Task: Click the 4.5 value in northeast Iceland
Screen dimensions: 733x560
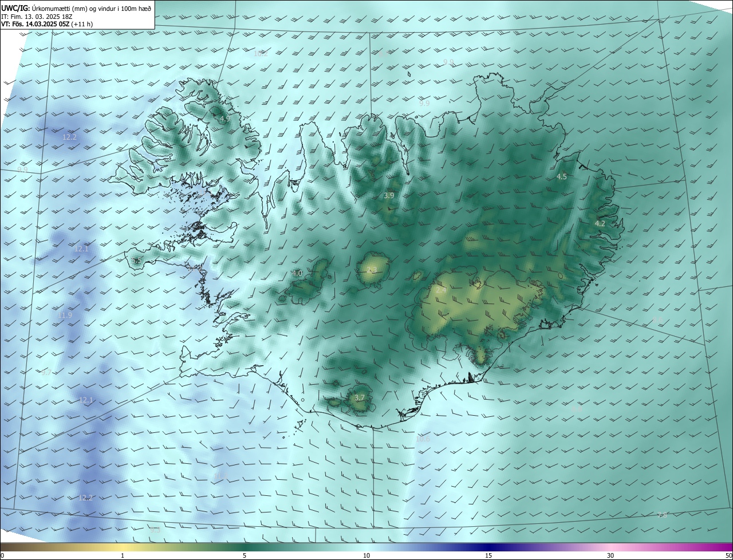Action: coord(562,176)
